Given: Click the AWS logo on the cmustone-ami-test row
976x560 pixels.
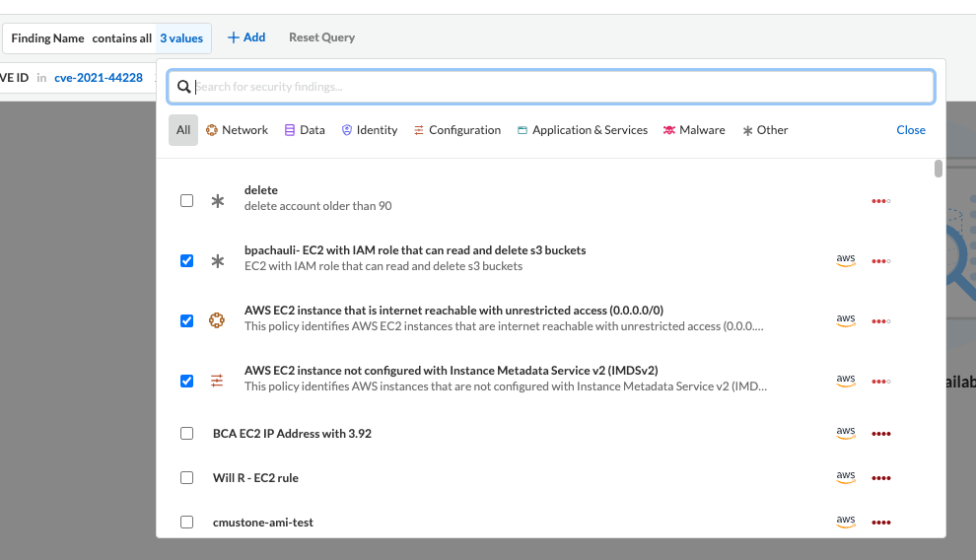Looking at the screenshot, I should [845, 522].
